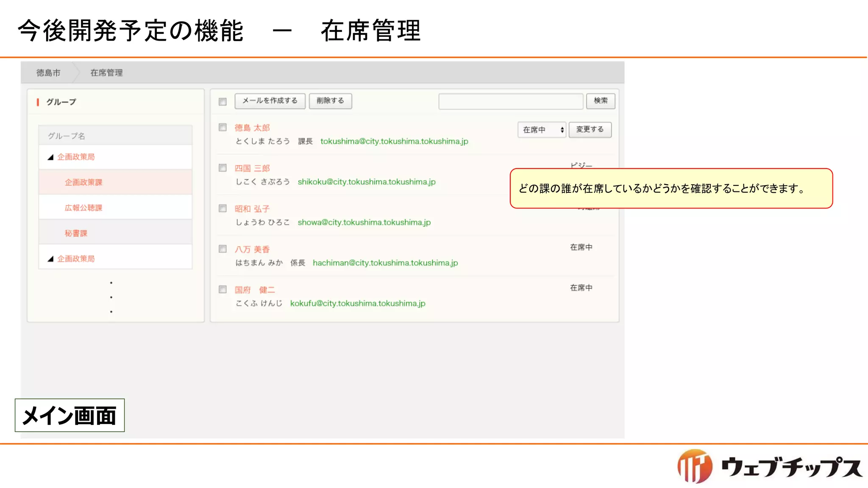The image size is (868, 488).
Task: Focus the search input field
Action: pyautogui.click(x=511, y=102)
